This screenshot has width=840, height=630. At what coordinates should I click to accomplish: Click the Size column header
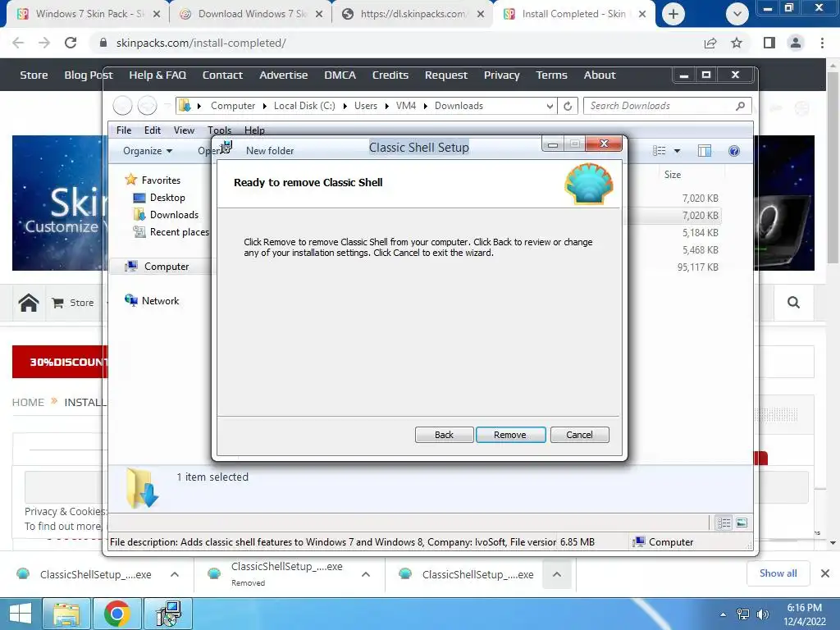[x=673, y=175]
